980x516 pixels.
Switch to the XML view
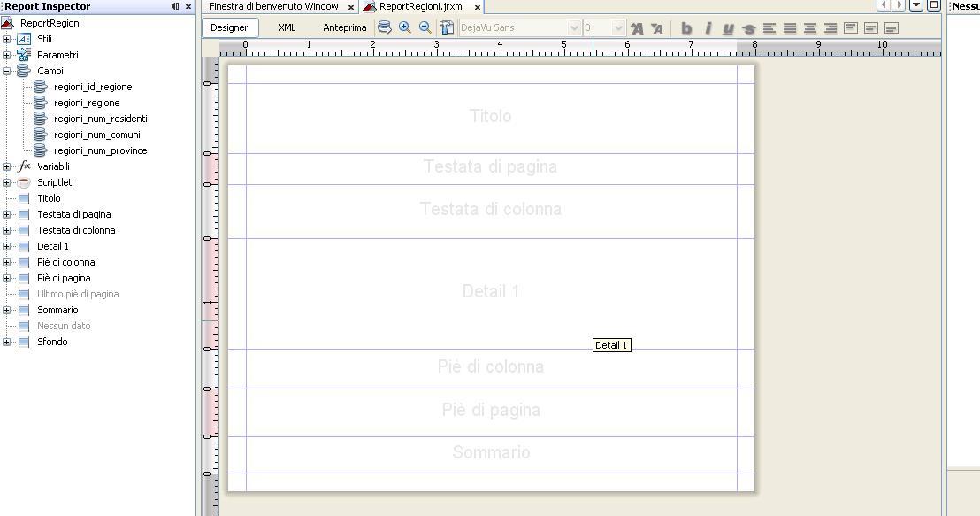pos(287,27)
